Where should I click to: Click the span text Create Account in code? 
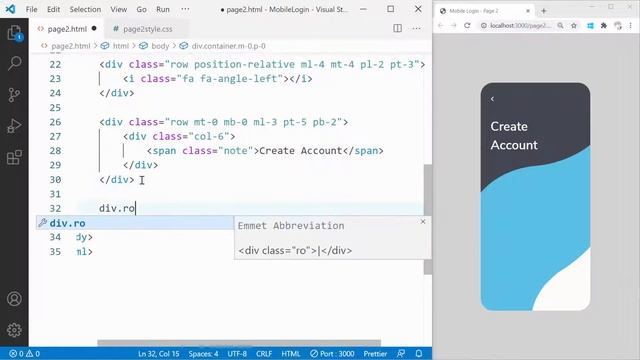(x=300, y=151)
